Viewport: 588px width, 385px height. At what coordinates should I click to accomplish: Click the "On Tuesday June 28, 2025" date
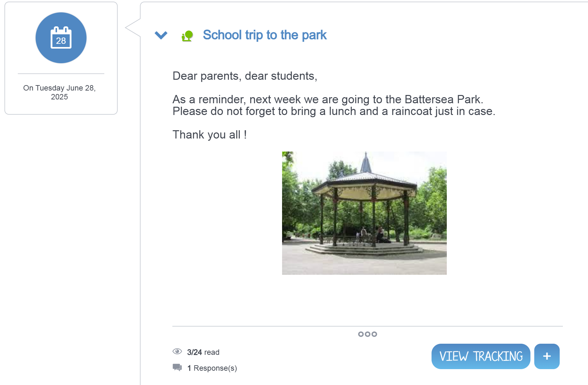pyautogui.click(x=59, y=92)
